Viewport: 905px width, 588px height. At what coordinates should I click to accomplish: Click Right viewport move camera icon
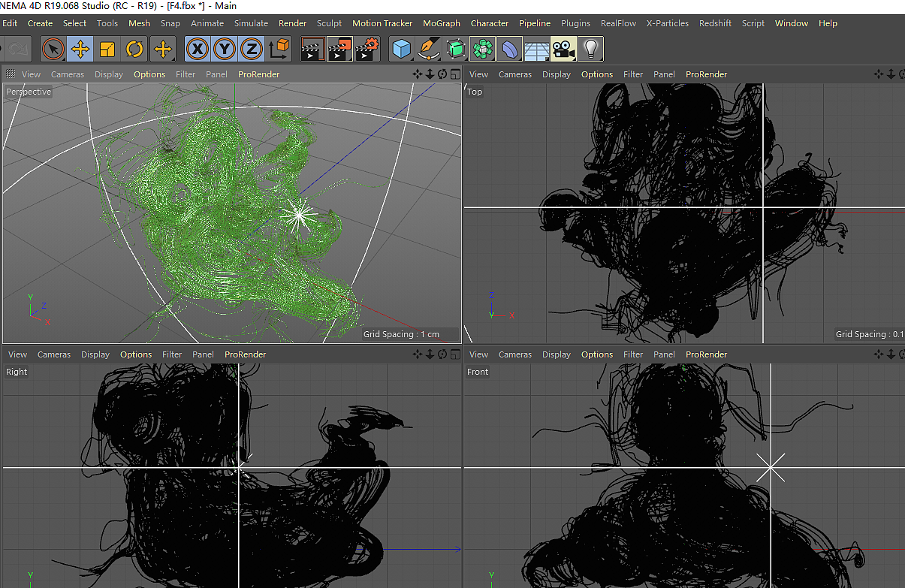click(x=418, y=354)
